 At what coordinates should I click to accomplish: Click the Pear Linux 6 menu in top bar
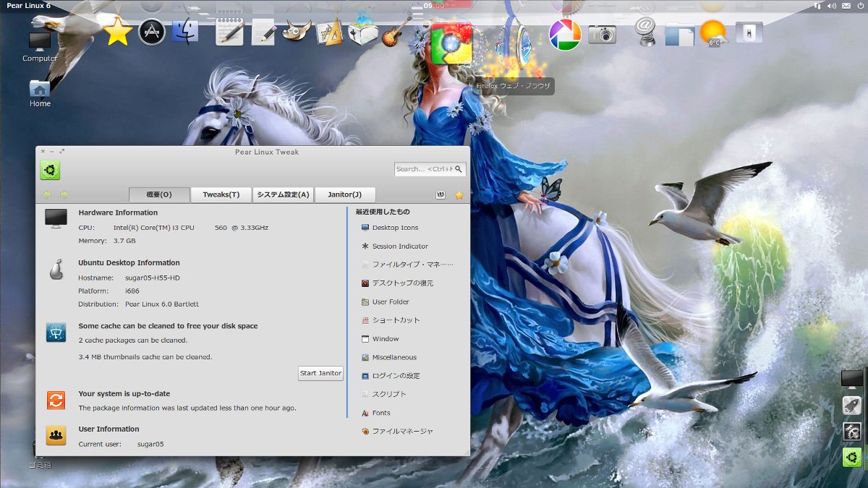coord(28,6)
